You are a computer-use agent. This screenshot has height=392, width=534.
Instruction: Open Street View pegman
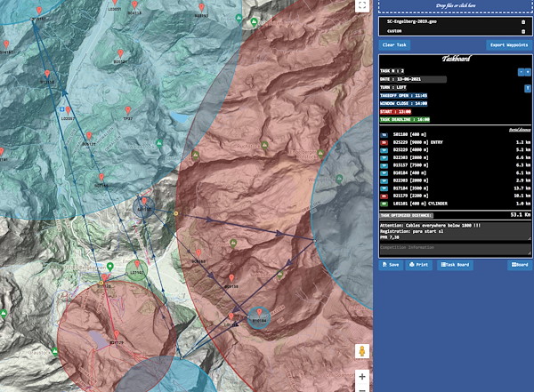[x=362, y=352]
